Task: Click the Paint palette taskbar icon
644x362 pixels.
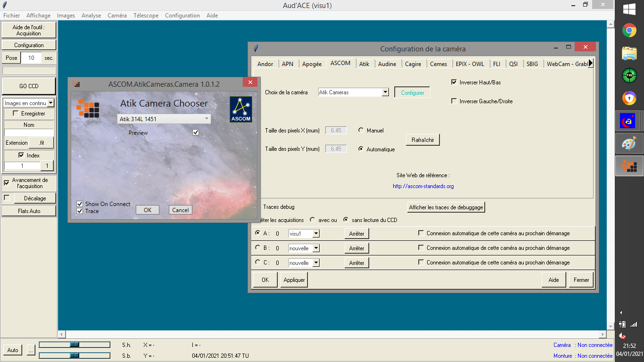Action: pyautogui.click(x=629, y=144)
